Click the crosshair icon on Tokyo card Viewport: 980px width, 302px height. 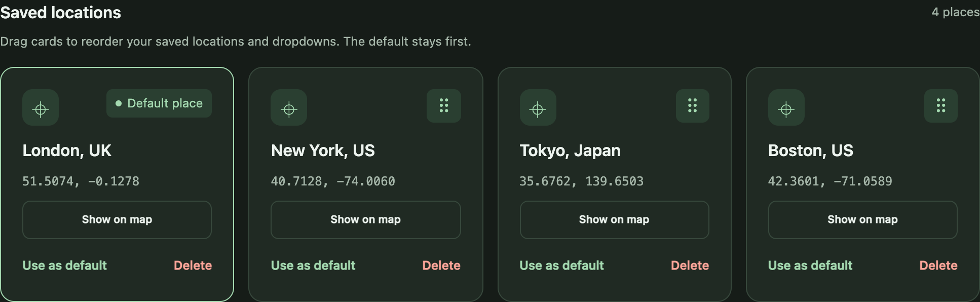click(538, 107)
